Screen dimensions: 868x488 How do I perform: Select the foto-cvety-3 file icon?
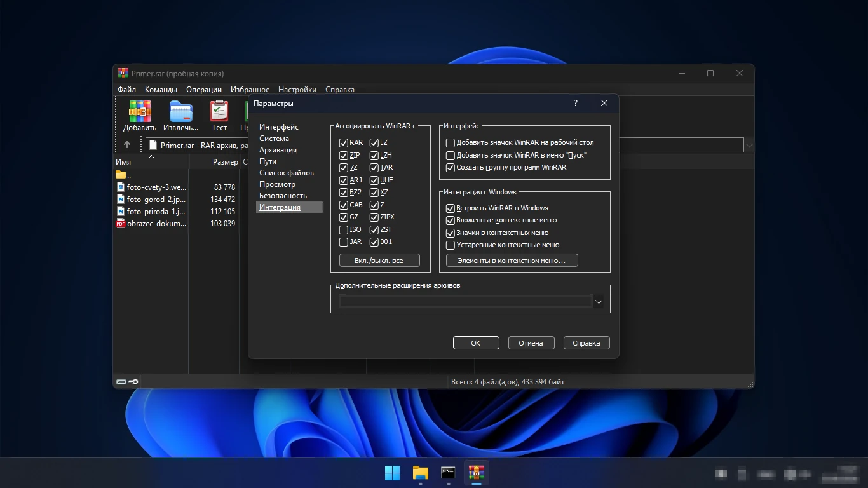(121, 187)
